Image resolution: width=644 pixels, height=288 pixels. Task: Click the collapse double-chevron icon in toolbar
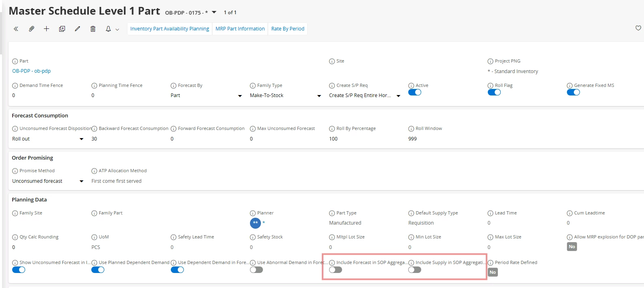click(x=16, y=29)
